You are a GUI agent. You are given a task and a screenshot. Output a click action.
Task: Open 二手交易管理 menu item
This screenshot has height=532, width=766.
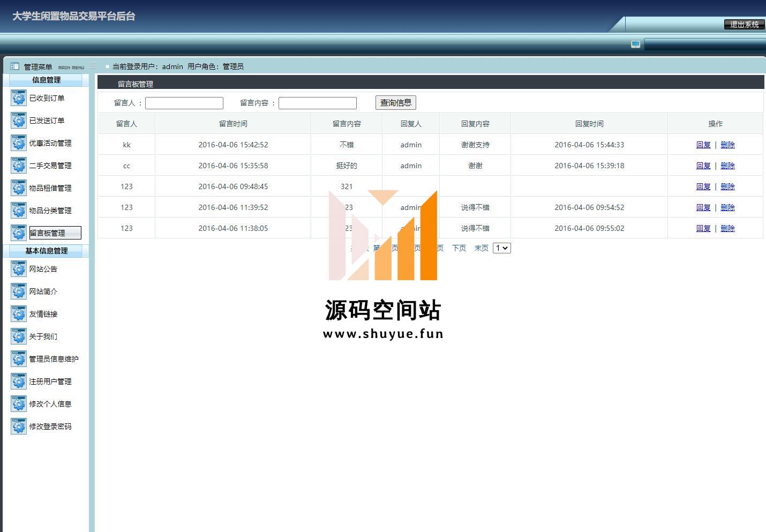[x=50, y=166]
